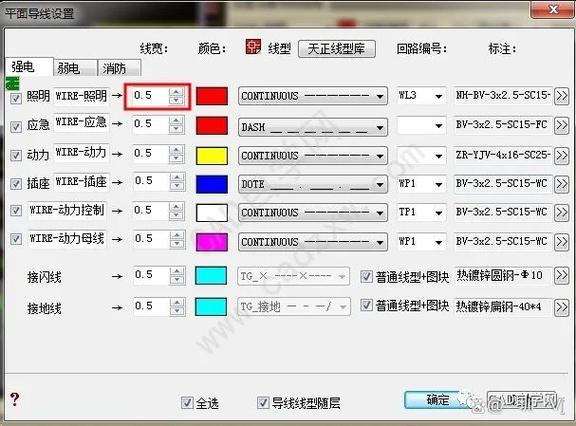Pick the magenta WIRE-动力母线 color swatch
The height and width of the screenshot is (426, 576).
212,242
